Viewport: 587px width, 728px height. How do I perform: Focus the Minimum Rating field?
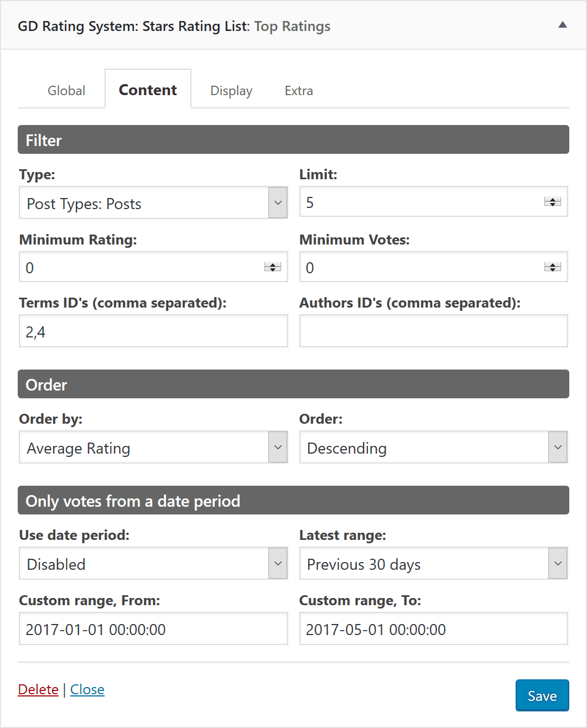tap(153, 267)
